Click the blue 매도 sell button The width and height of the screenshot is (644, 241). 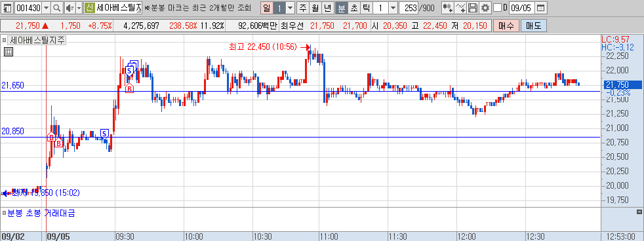(534, 26)
